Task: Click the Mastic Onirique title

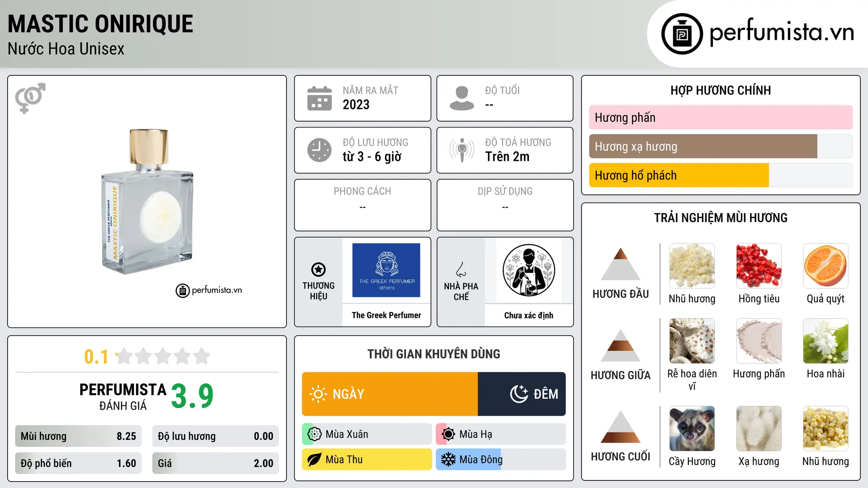Action: 100,24
